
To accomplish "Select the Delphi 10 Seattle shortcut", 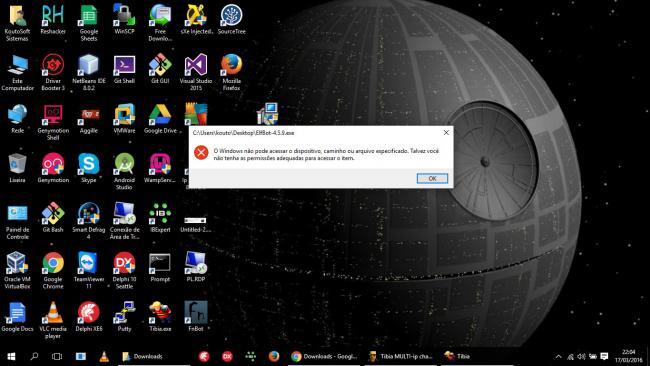I will pyautogui.click(x=124, y=270).
